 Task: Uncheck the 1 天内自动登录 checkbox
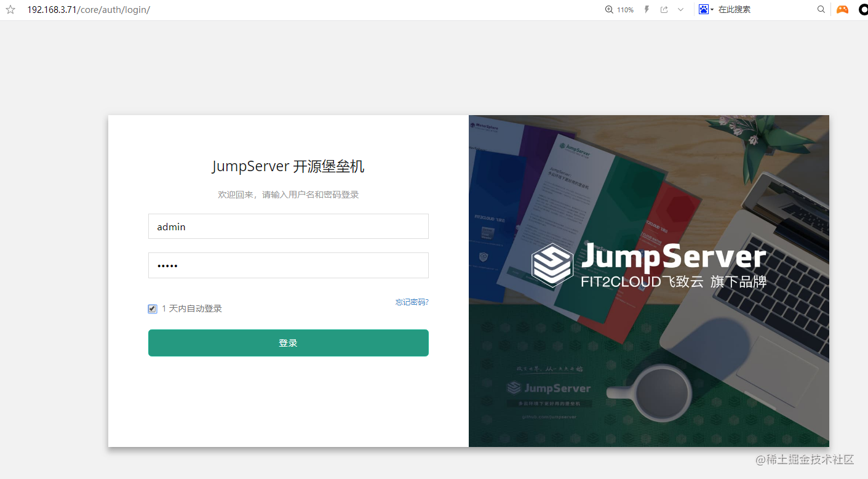pos(153,309)
